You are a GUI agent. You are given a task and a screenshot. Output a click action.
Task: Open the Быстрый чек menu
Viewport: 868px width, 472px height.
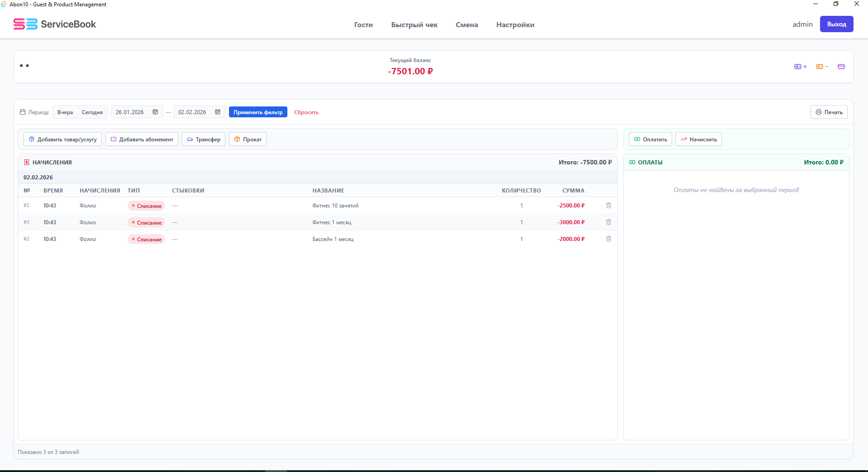point(415,25)
